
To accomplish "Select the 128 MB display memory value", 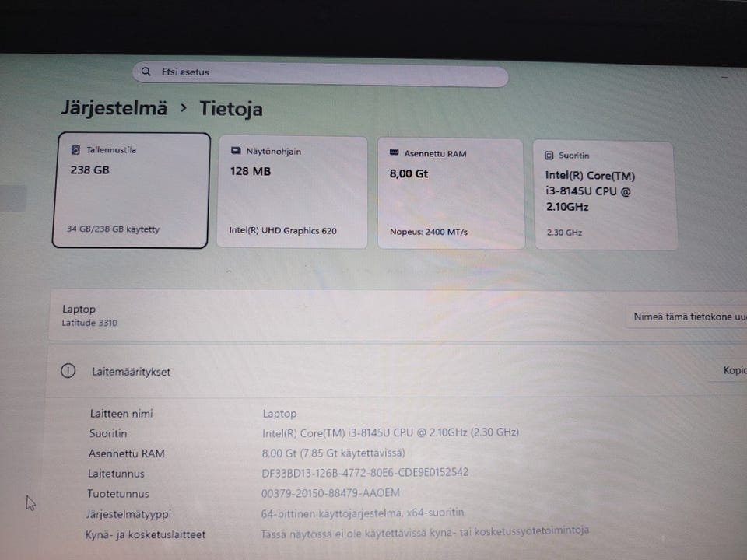I will click(x=250, y=171).
